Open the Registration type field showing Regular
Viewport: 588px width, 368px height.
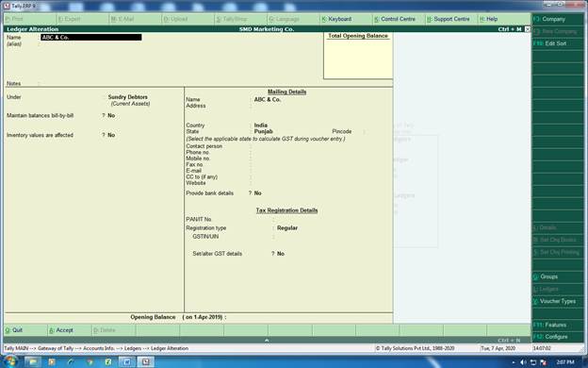click(x=287, y=228)
